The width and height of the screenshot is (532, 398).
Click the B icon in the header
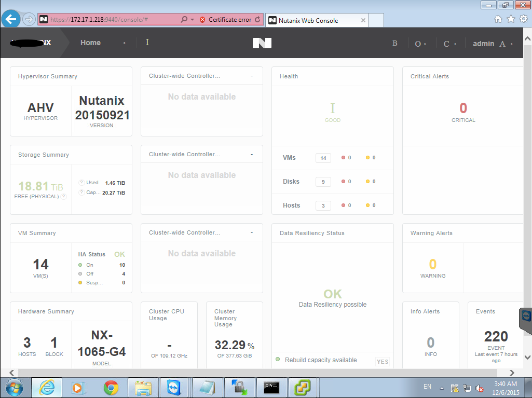pos(394,44)
